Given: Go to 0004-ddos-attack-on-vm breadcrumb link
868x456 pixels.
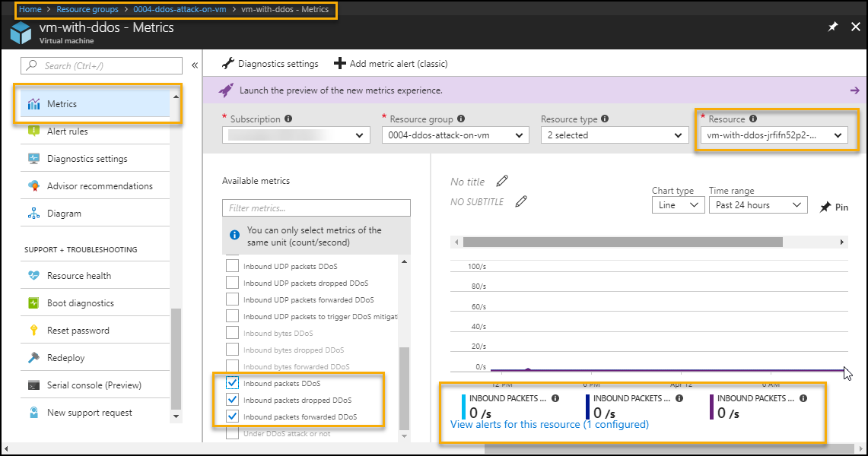Looking at the screenshot, I should pyautogui.click(x=180, y=9).
